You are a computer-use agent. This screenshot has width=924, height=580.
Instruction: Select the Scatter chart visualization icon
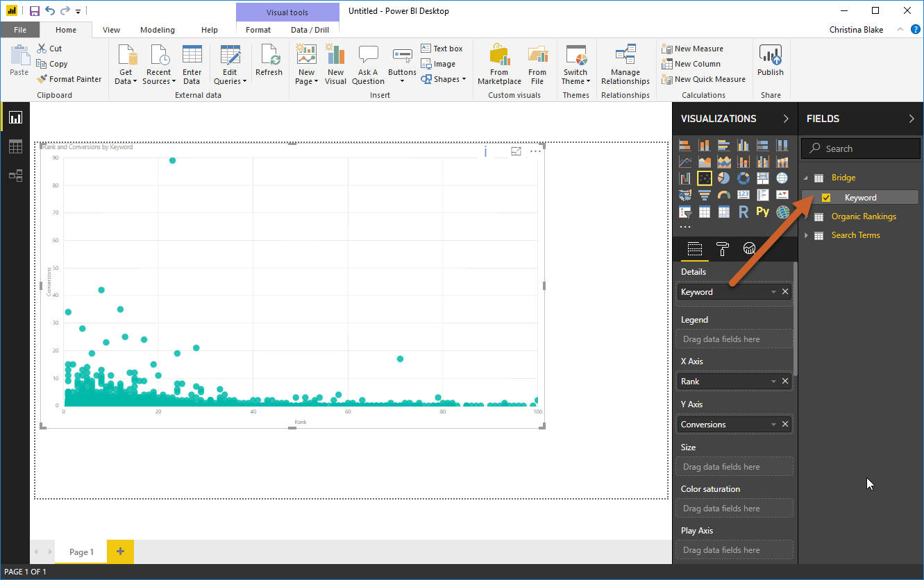tap(705, 178)
